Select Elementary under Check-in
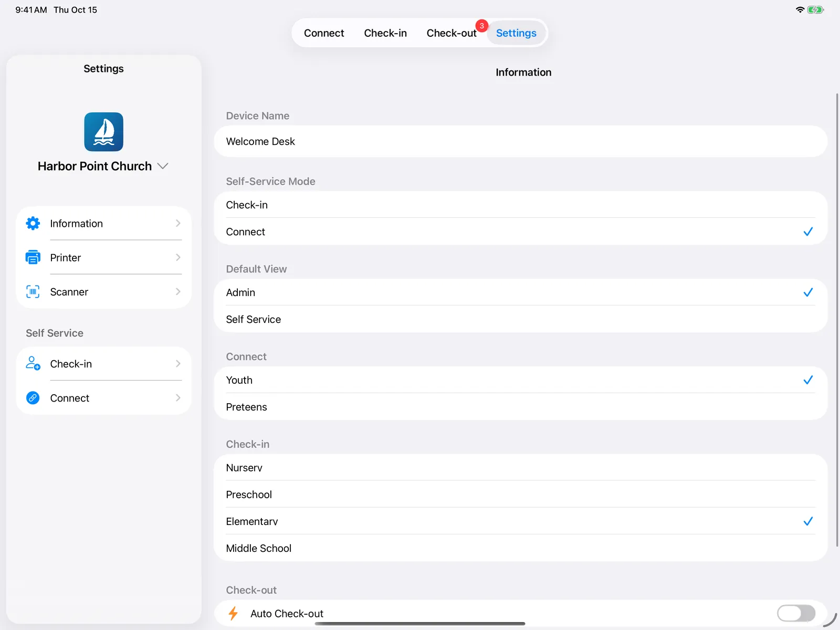The width and height of the screenshot is (840, 630). (520, 521)
